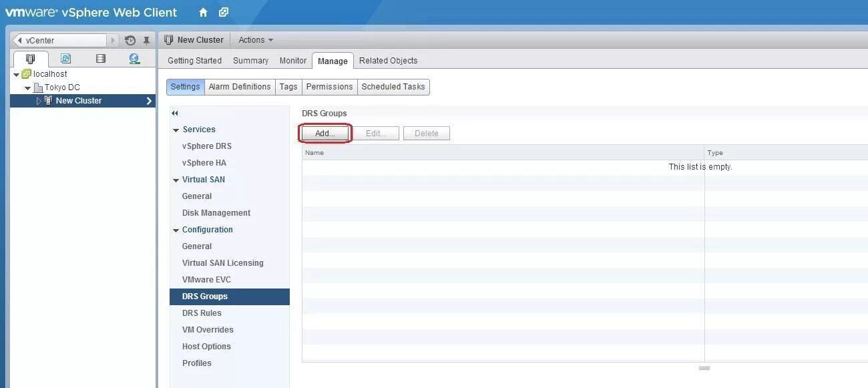Sort by the Type column header
Image resolution: width=868 pixels, height=388 pixels.
[x=786, y=152]
